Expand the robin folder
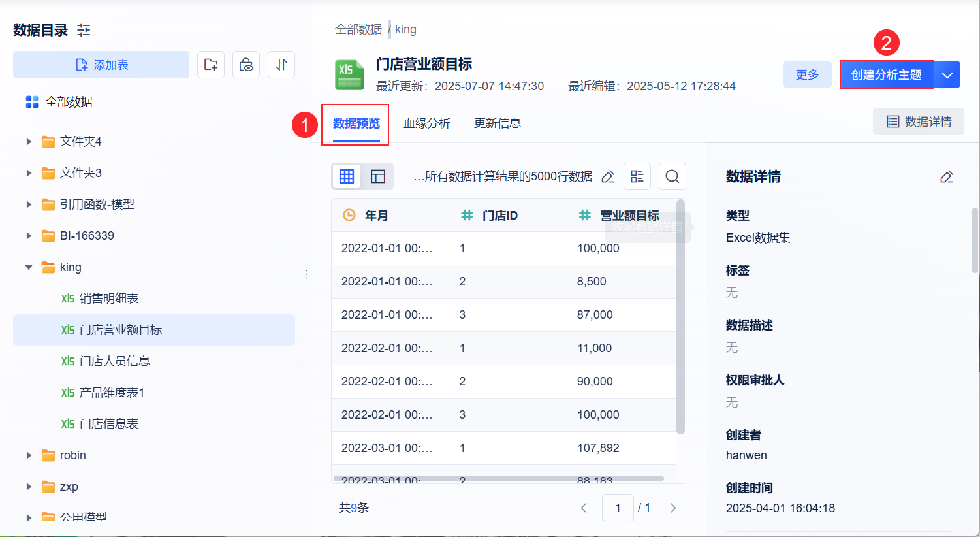980x537 pixels. pyautogui.click(x=29, y=455)
